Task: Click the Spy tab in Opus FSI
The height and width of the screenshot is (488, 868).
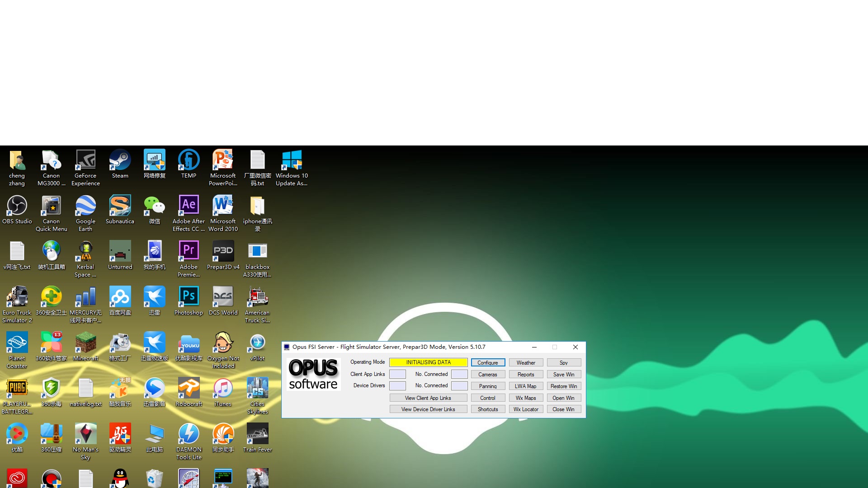Action: pos(563,362)
